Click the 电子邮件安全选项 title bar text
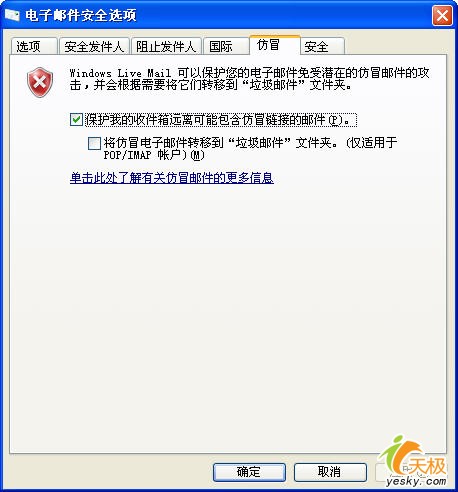Viewport: 458px width, 492px height. pyautogui.click(x=81, y=15)
